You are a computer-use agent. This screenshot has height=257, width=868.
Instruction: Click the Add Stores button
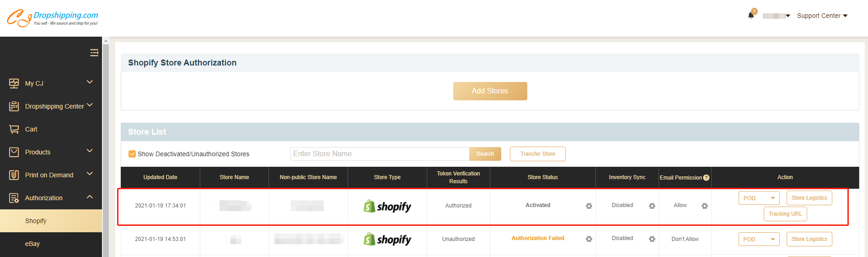[490, 91]
